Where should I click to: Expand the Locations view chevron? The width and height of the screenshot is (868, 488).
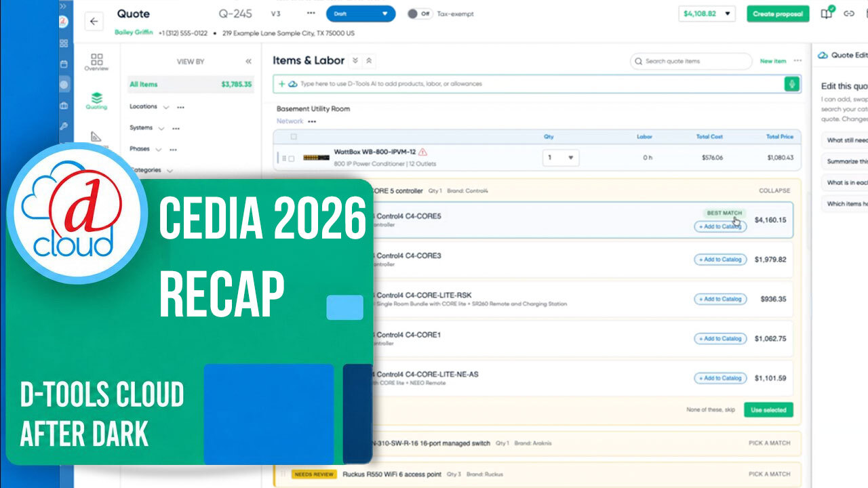(x=165, y=107)
